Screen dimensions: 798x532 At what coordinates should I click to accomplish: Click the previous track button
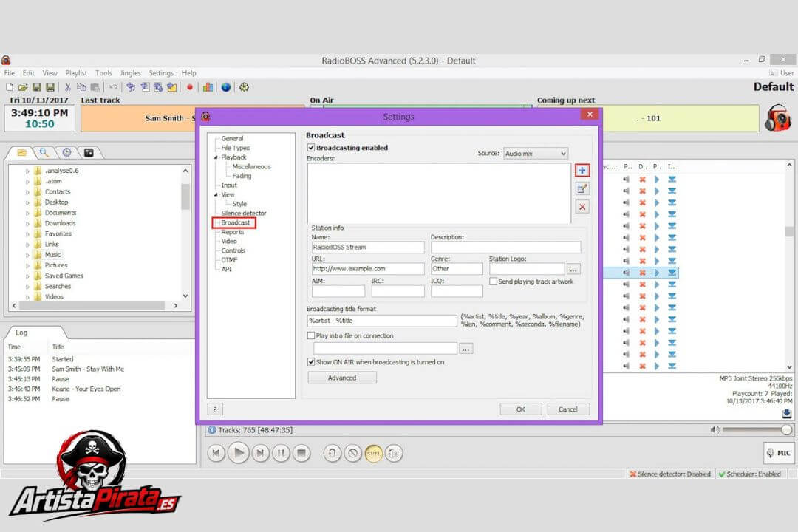pyautogui.click(x=216, y=453)
